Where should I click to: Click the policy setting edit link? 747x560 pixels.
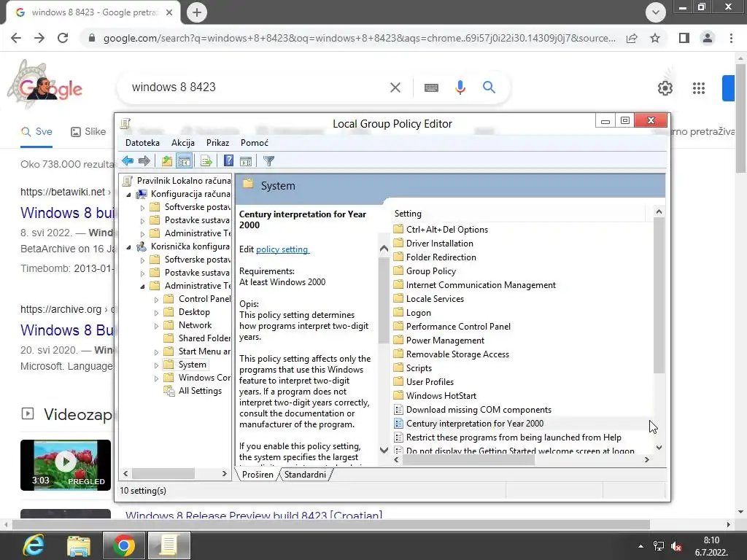(282, 249)
